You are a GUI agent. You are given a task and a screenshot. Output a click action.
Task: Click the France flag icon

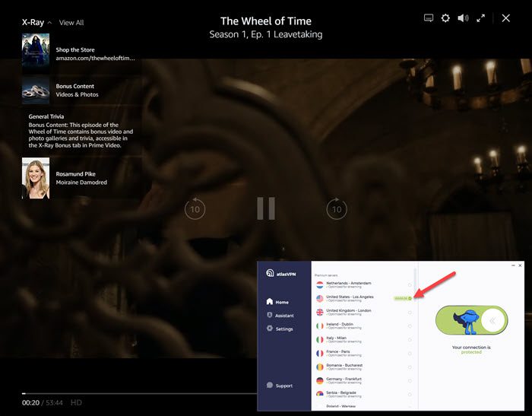click(320, 353)
